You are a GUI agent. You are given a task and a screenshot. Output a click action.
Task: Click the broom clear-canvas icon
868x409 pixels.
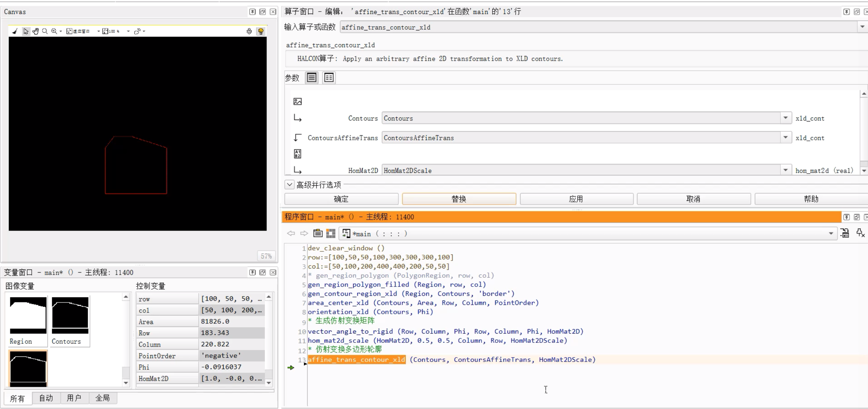15,31
